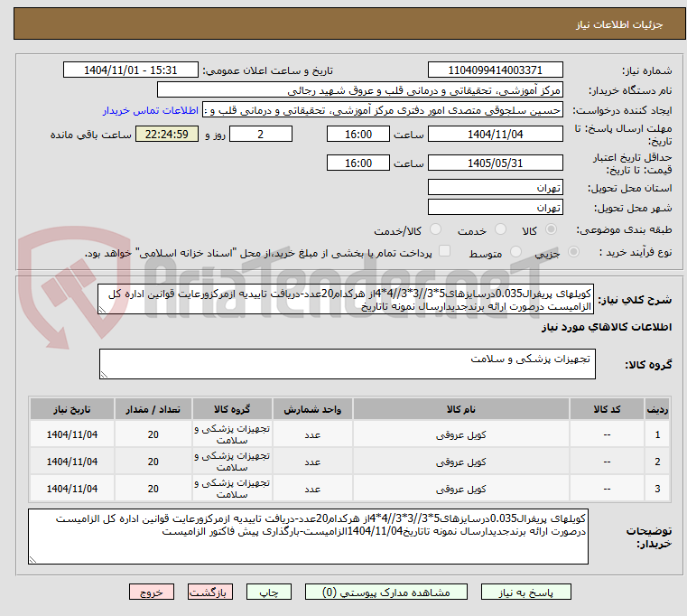
Task: Click کویل عروقی in row 3
Action: [x=461, y=489]
